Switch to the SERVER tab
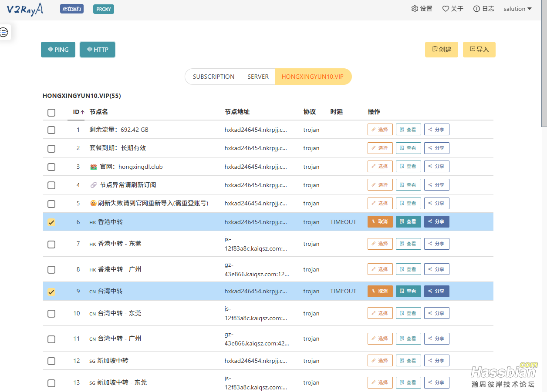 tap(258, 77)
